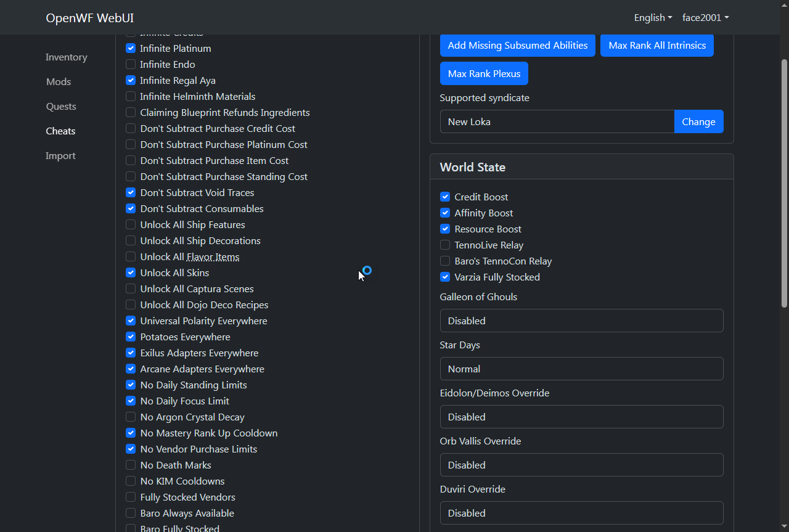Expand the face2001 account menu
Image resolution: width=789 pixels, height=532 pixels.
pos(705,17)
